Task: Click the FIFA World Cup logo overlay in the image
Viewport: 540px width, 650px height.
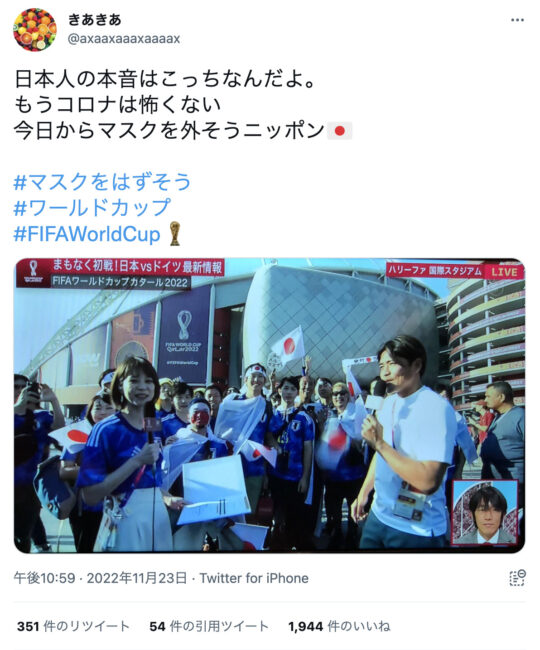Action: point(34,272)
